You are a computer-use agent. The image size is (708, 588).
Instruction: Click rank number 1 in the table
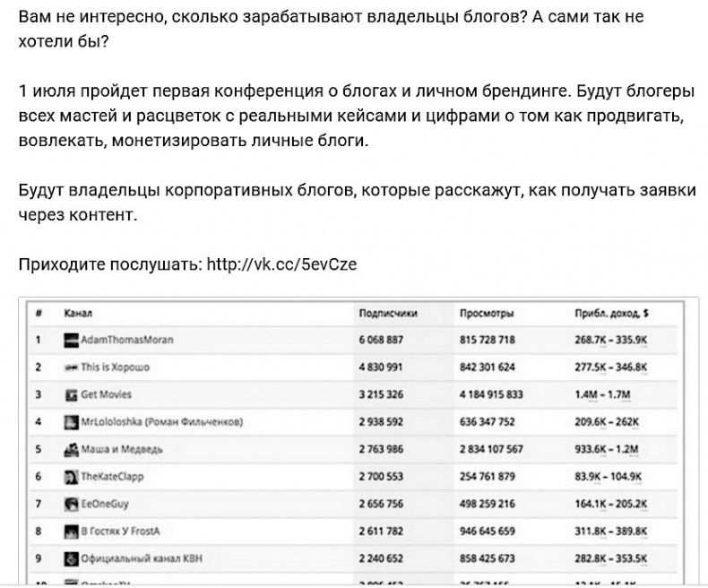point(38,340)
